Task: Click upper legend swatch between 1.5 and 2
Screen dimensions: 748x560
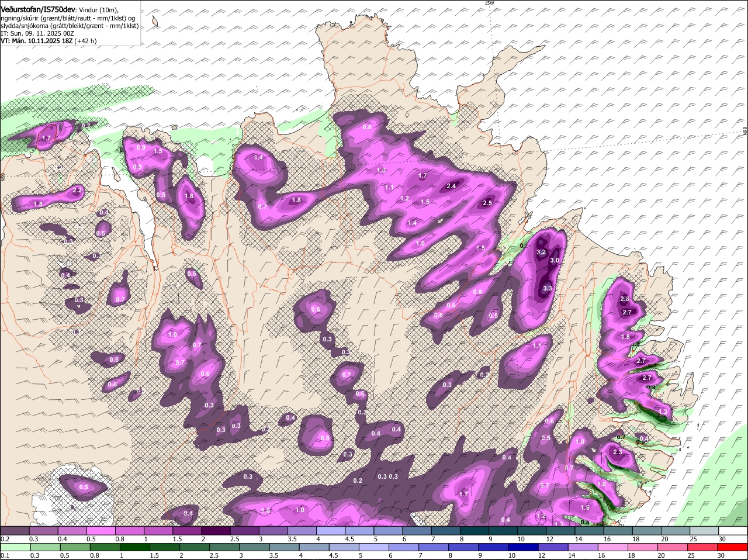Action: [187, 531]
